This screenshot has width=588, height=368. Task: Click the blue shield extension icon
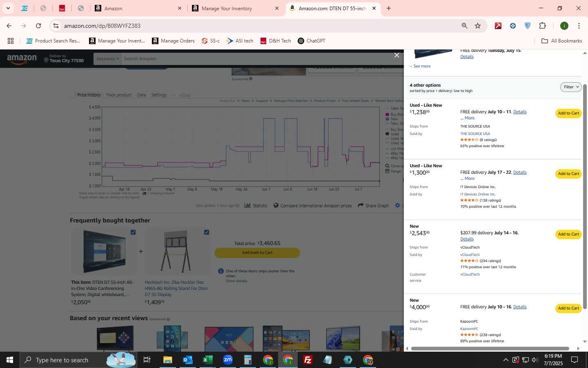[x=528, y=26]
